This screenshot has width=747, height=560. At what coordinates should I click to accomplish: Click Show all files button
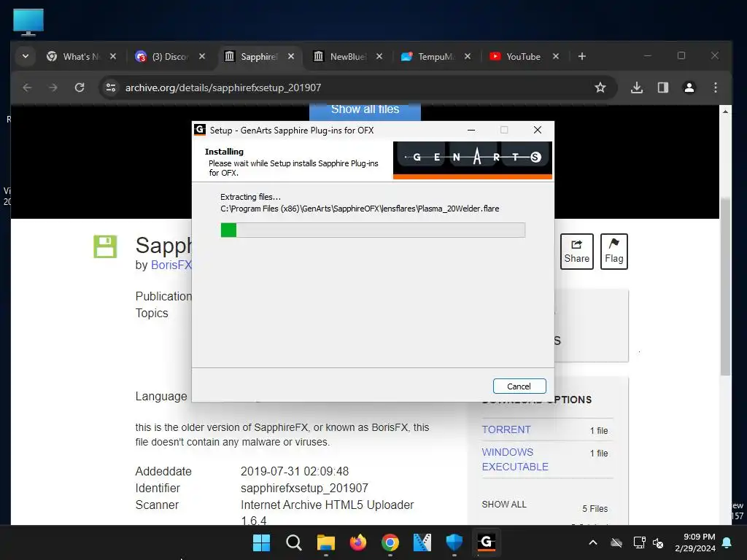click(x=365, y=112)
